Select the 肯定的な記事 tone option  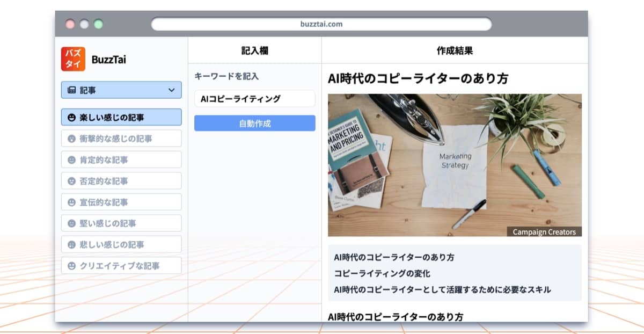tap(121, 159)
